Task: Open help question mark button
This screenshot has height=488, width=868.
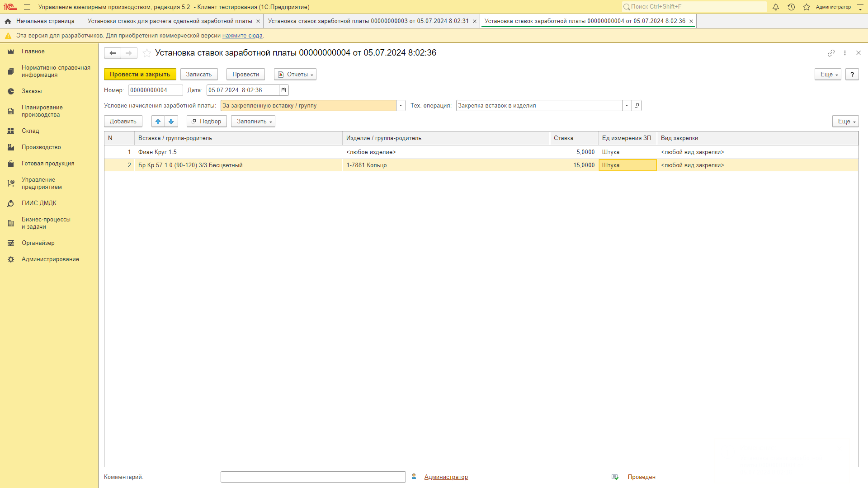Action: click(x=852, y=75)
